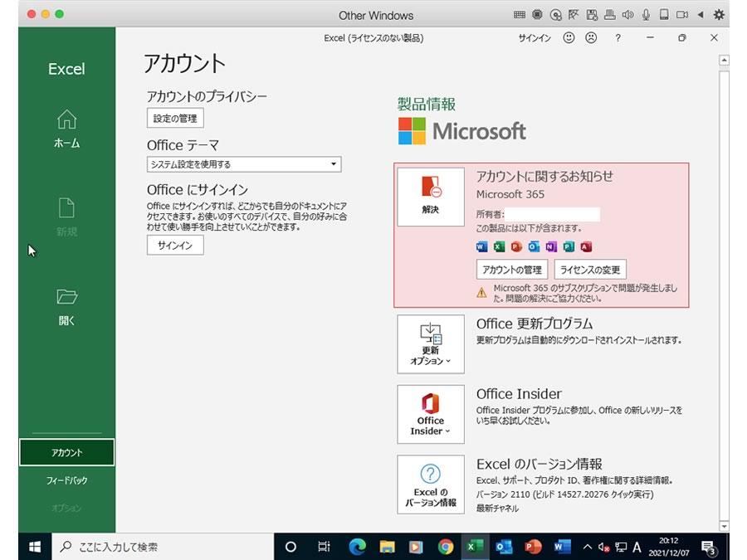This screenshot has width=747, height=560.
Task: Click the Word product icon
Action: pos(481,246)
